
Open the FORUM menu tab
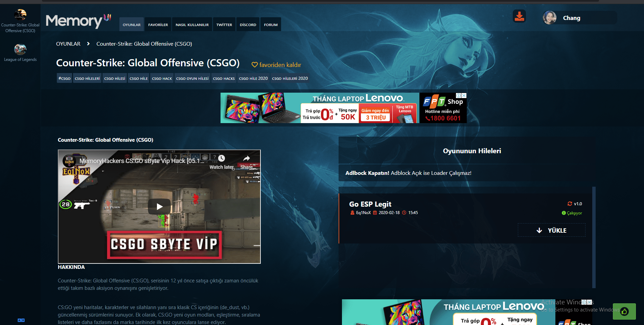pos(271,24)
